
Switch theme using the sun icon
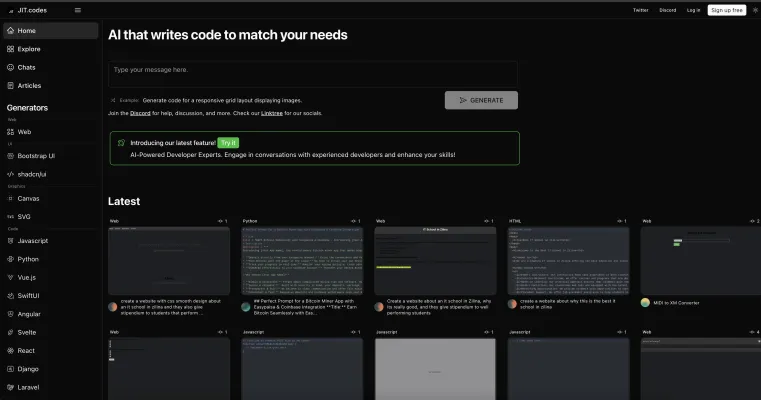click(x=755, y=10)
